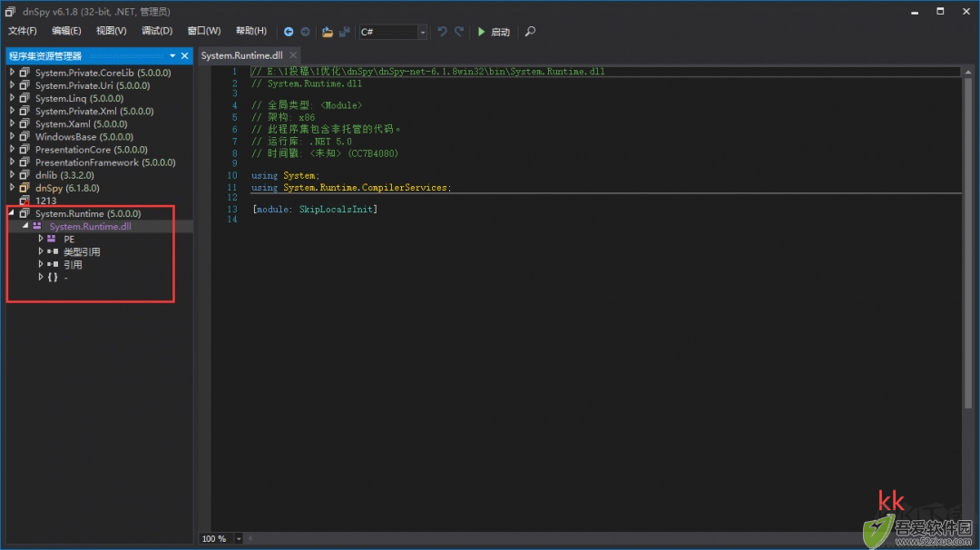Click the file icon beside 1213
The width and height of the screenshot is (980, 550).
click(x=24, y=201)
